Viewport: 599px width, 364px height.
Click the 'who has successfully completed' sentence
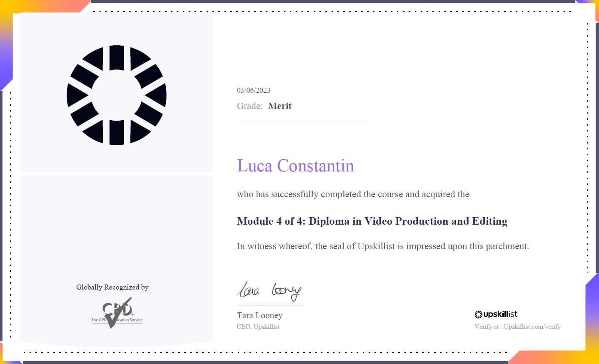pos(353,194)
